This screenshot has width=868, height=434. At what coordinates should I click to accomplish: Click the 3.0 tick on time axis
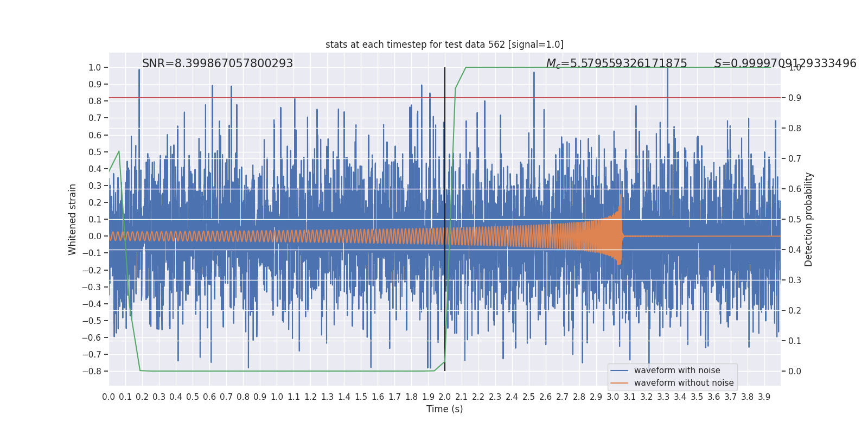[x=613, y=397]
